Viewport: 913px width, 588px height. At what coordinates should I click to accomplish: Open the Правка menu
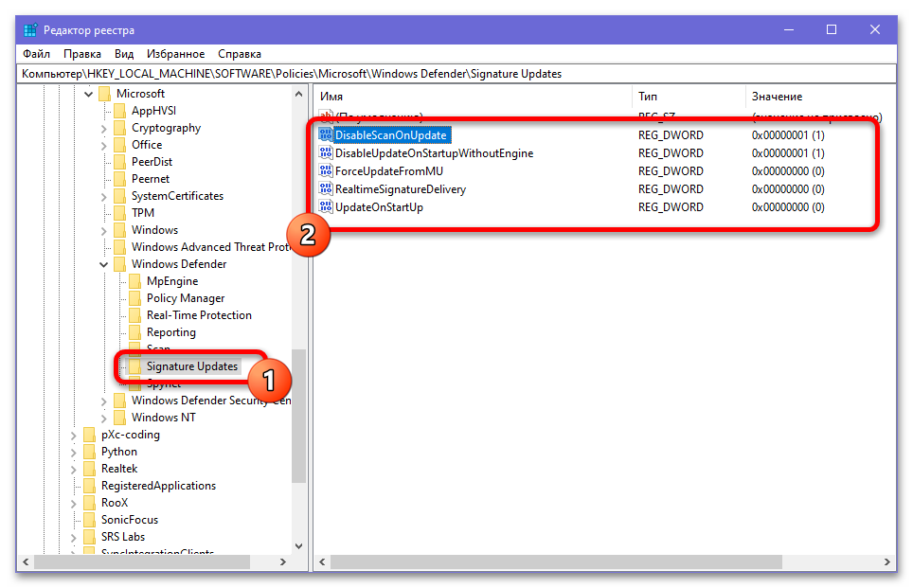tap(82, 54)
